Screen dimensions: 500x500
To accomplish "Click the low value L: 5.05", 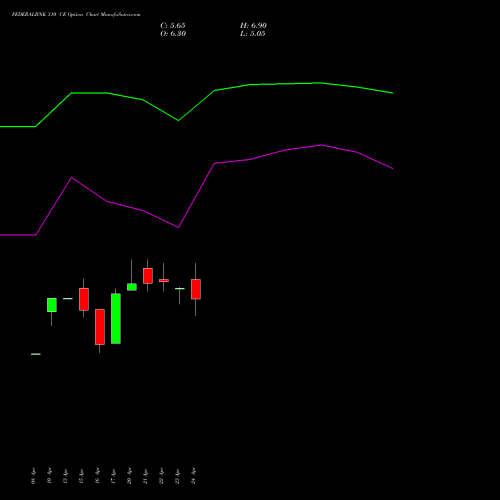I will (x=253, y=34).
